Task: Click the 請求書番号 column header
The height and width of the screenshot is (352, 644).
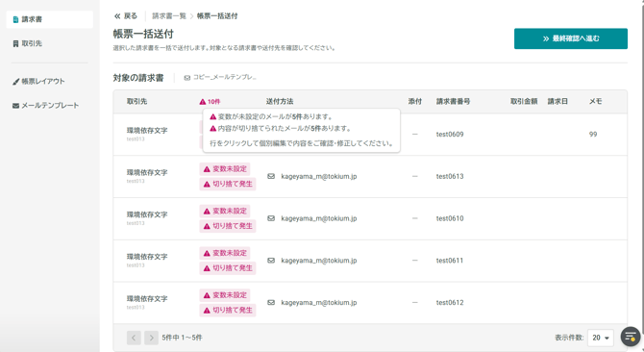Action: click(453, 101)
